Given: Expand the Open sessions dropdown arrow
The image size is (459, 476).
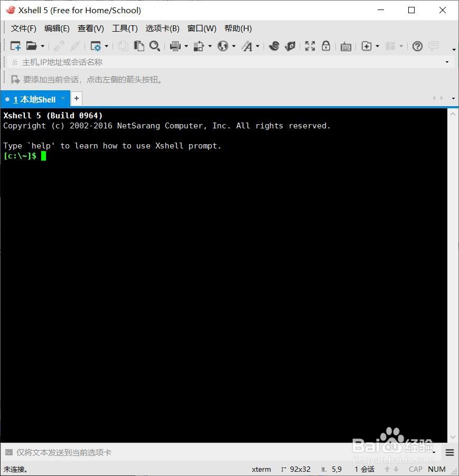Looking at the screenshot, I should [x=42, y=46].
